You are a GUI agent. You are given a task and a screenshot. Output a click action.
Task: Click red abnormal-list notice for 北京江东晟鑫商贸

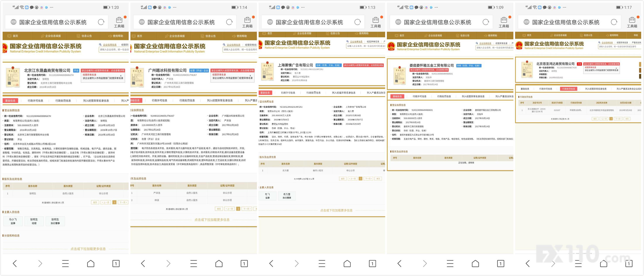(103, 70)
